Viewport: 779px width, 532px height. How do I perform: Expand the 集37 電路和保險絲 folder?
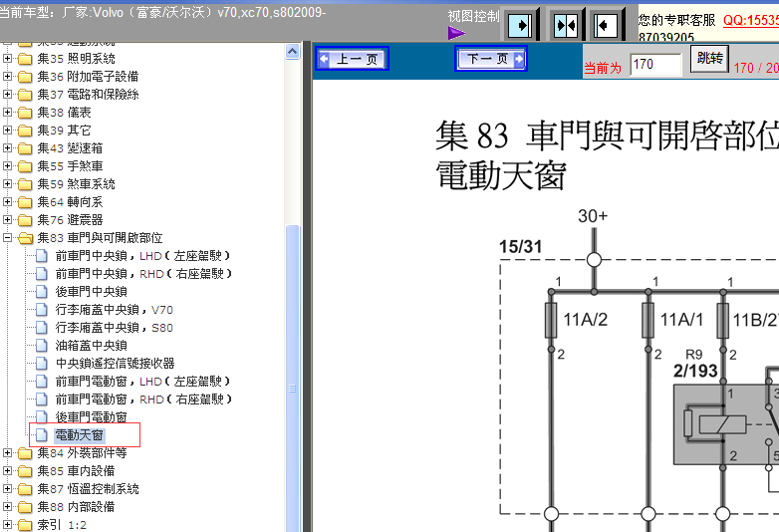point(7,95)
